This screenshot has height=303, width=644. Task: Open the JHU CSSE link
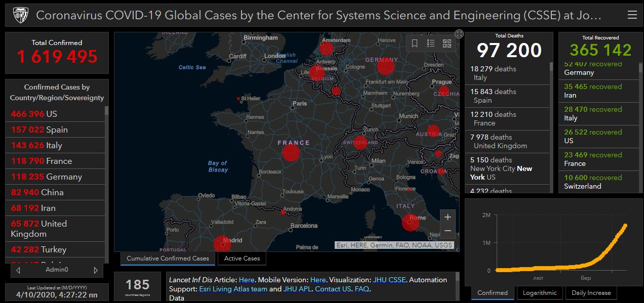389,280
